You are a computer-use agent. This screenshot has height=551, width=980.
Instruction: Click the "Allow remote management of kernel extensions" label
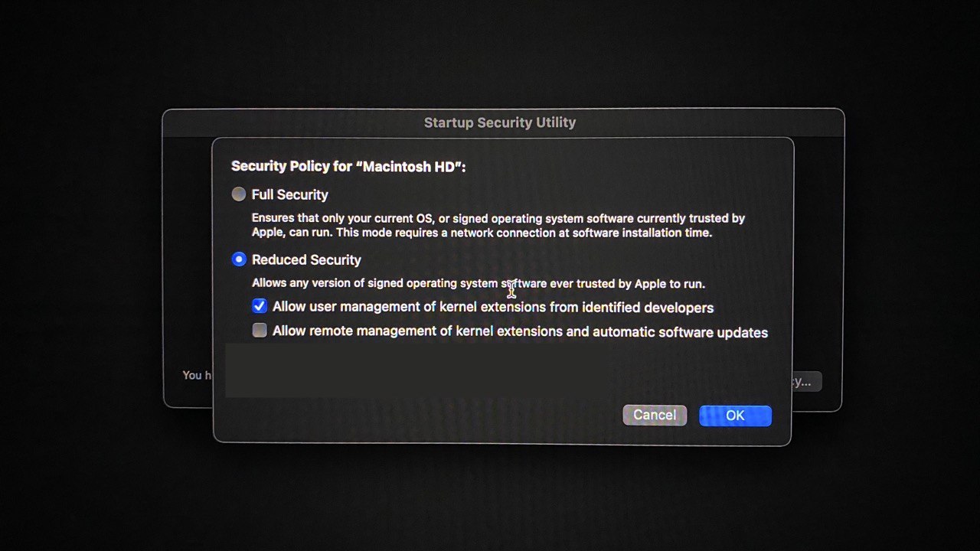520,332
